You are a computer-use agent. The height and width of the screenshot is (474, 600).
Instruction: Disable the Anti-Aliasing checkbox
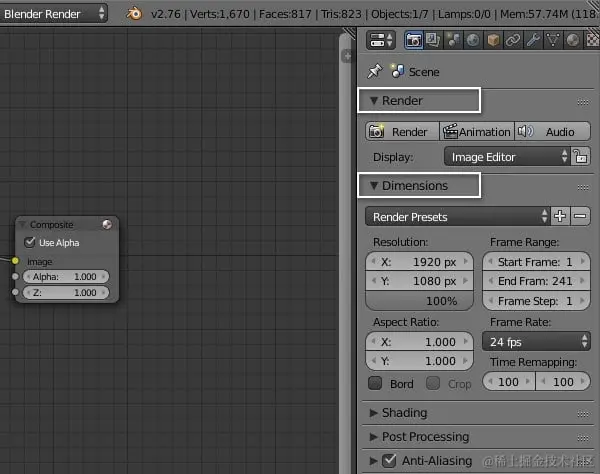pyautogui.click(x=389, y=460)
